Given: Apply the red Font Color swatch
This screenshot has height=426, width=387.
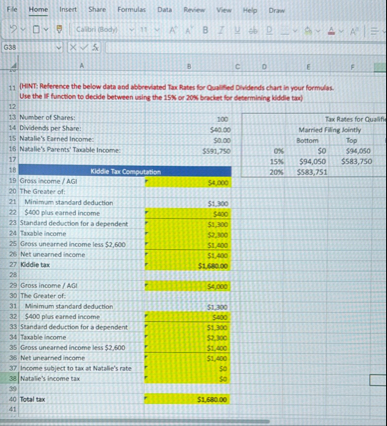Looking at the screenshot, I should tap(332, 31).
